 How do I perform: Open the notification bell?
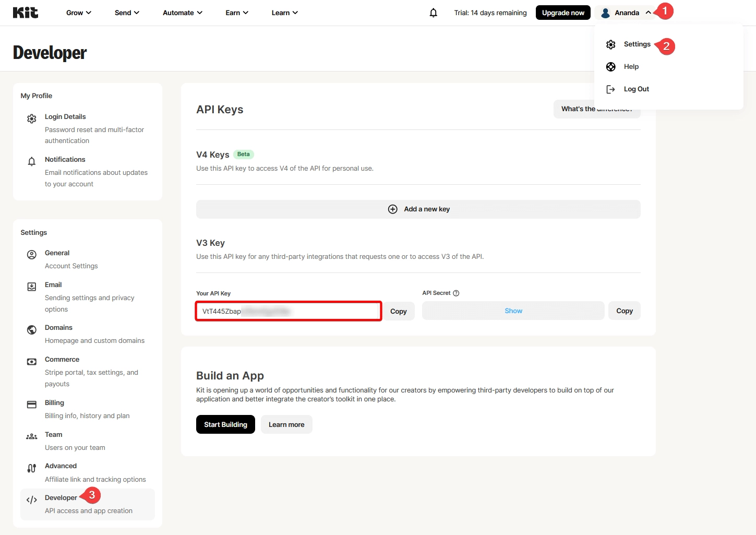(433, 12)
